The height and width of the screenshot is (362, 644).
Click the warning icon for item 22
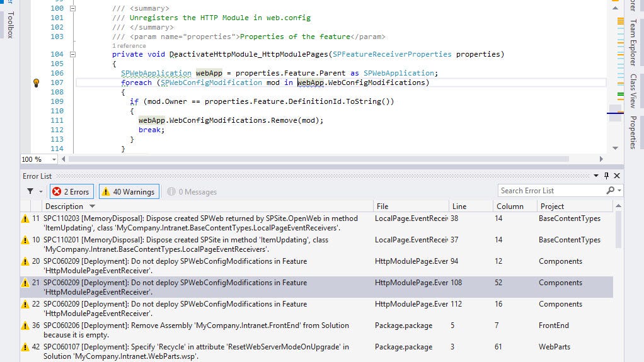pos(25,304)
